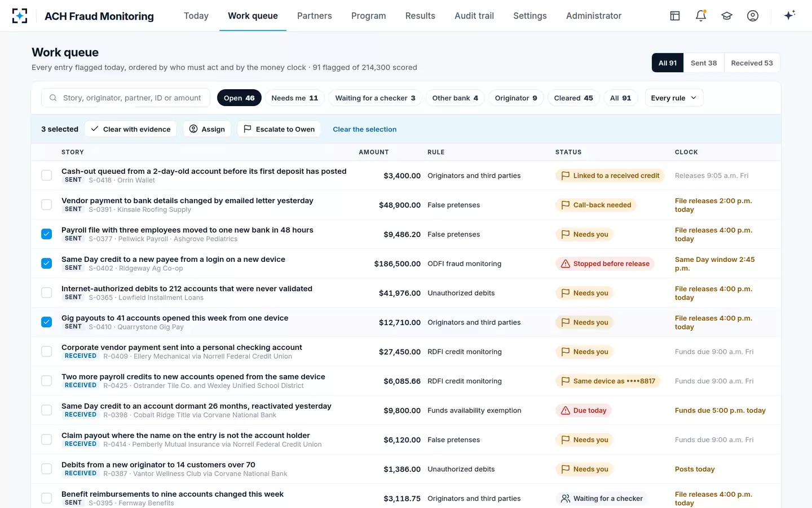Select the All 91 filter chip in the filter row
This screenshot has height=508, width=812.
(x=620, y=98)
